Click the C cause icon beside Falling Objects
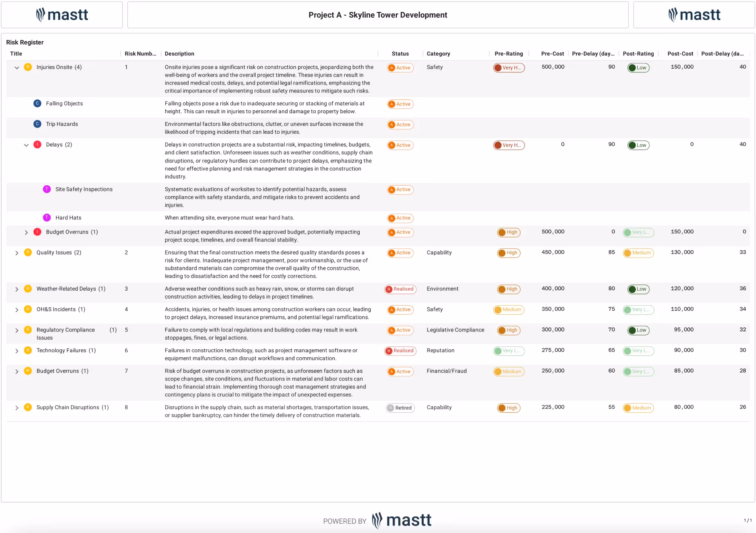The image size is (756, 533). 37,103
